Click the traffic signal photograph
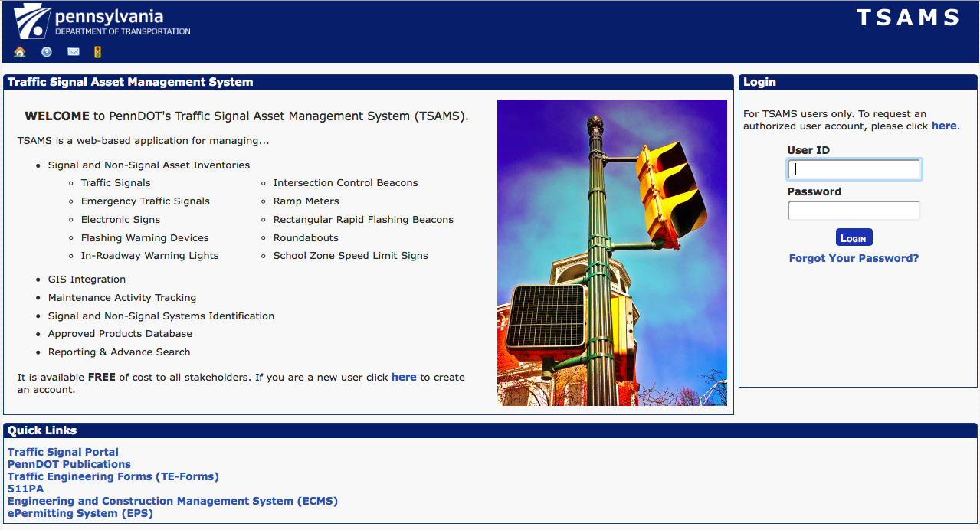Image resolution: width=980 pixels, height=530 pixels. 611,252
